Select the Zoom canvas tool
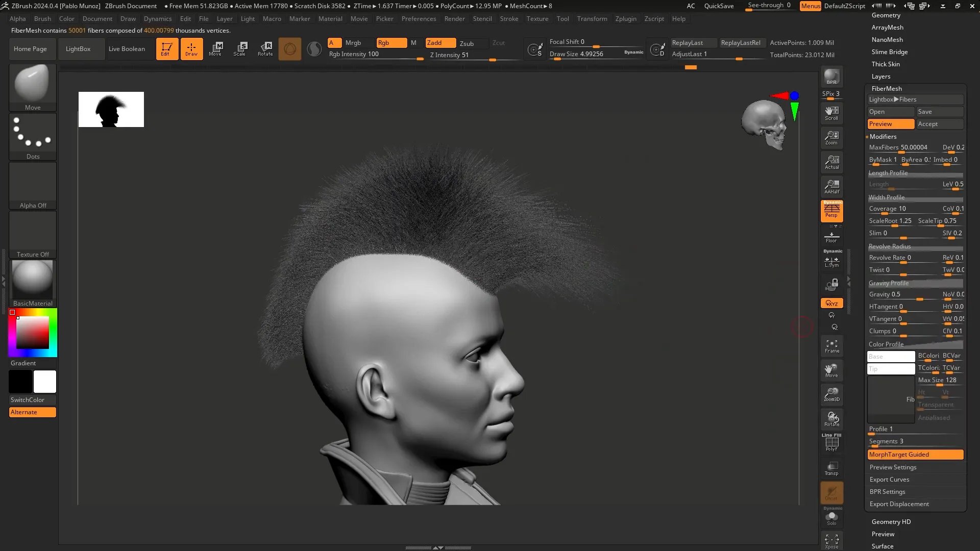Screen dimensions: 980x551 point(831,138)
